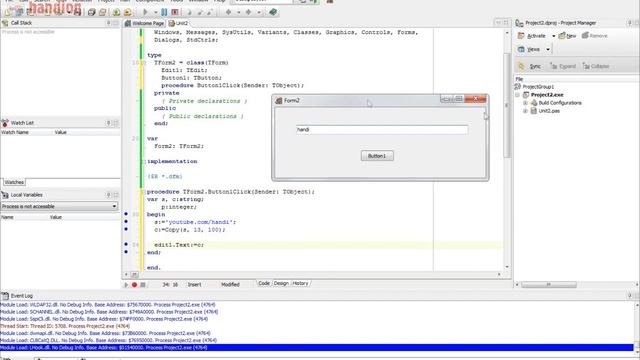Image resolution: width=640 pixels, height=360 pixels.
Task: Expand the Build Configurations tree node
Action: [526, 103]
